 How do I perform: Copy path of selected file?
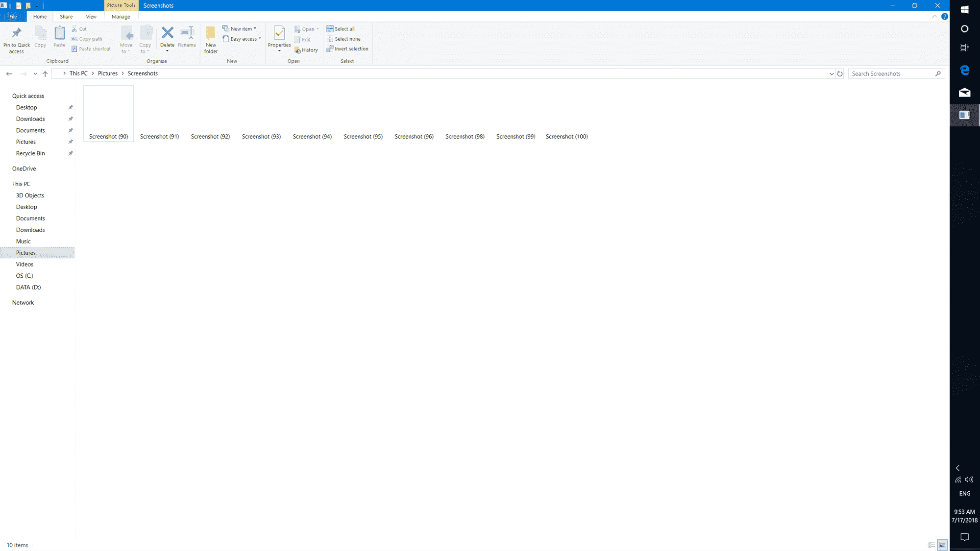[87, 39]
